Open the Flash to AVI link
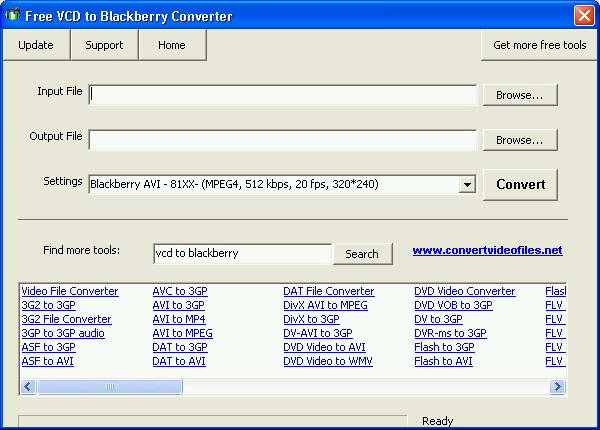 click(x=443, y=361)
